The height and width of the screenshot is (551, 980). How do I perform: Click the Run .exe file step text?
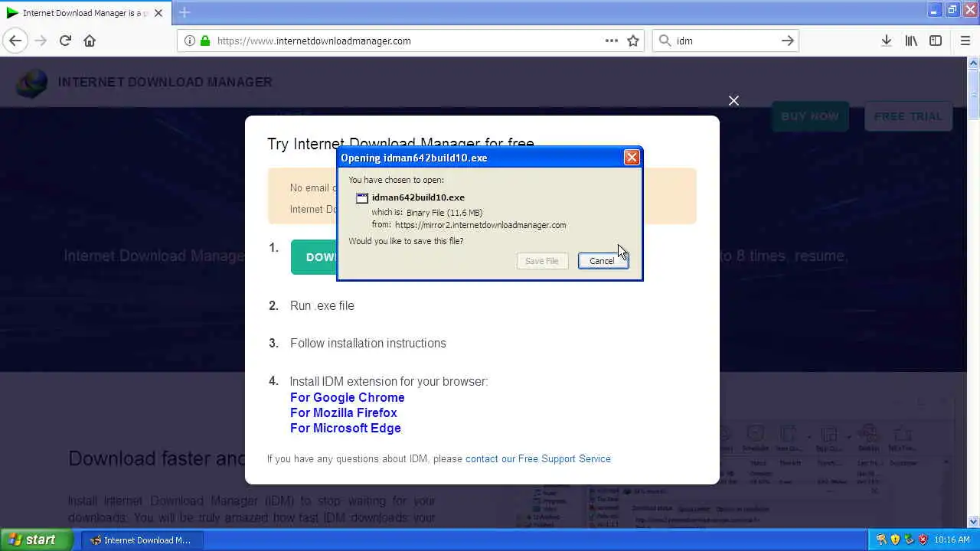322,305
